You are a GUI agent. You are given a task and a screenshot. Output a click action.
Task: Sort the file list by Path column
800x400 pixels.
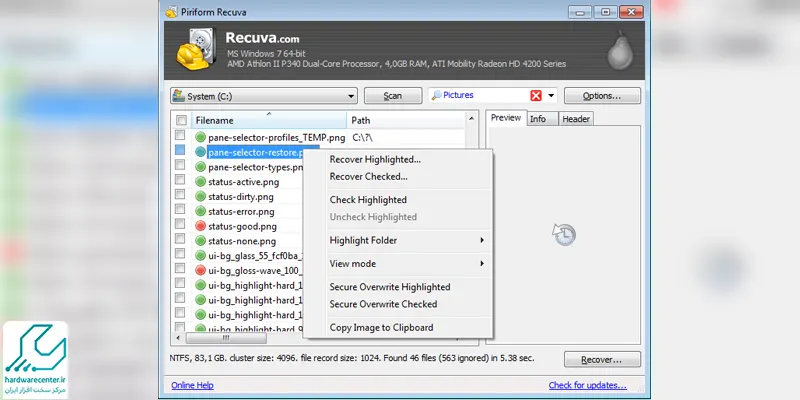pos(406,120)
